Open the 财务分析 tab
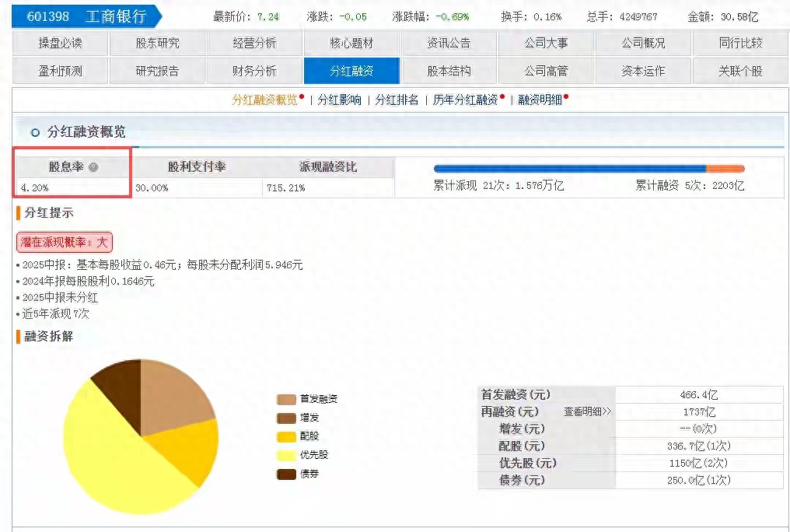Viewport: 790px width, 532px height. (254, 70)
